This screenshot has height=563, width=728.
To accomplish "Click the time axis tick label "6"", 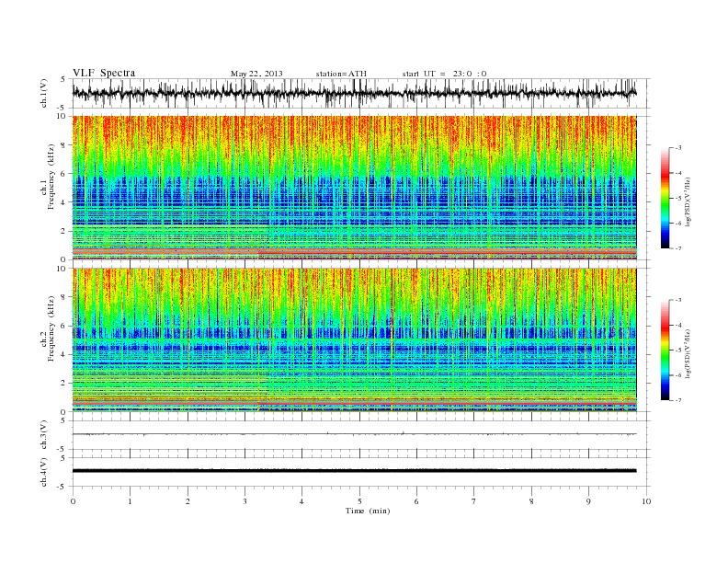I will click(x=417, y=501).
